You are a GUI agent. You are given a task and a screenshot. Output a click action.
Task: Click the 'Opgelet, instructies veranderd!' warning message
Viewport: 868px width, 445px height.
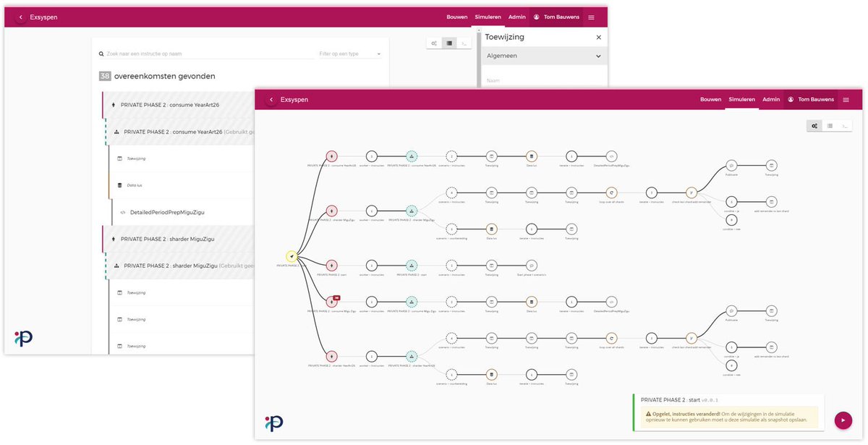click(x=728, y=417)
